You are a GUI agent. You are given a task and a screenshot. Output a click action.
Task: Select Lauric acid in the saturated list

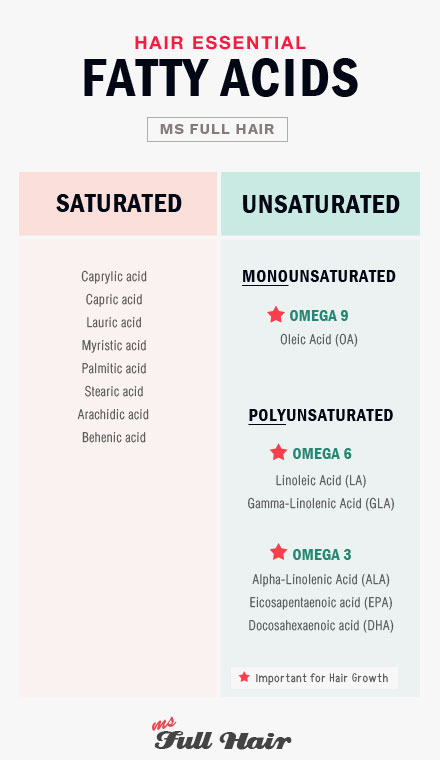[114, 323]
